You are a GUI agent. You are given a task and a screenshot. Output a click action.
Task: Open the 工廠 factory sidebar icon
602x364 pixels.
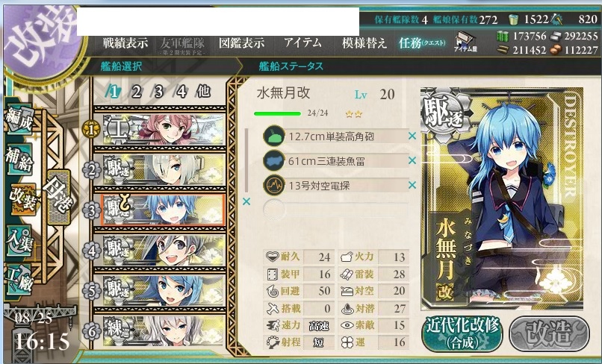pos(19,280)
